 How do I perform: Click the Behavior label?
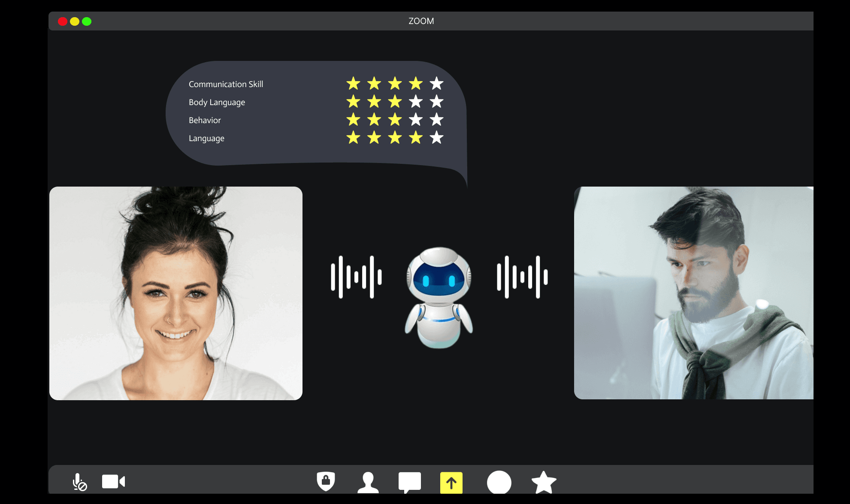pyautogui.click(x=205, y=120)
